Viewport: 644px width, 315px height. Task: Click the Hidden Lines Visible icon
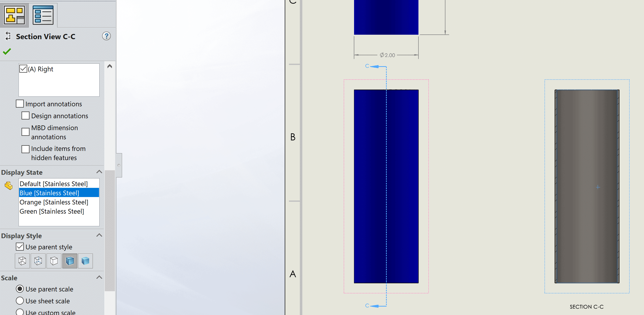click(x=38, y=261)
